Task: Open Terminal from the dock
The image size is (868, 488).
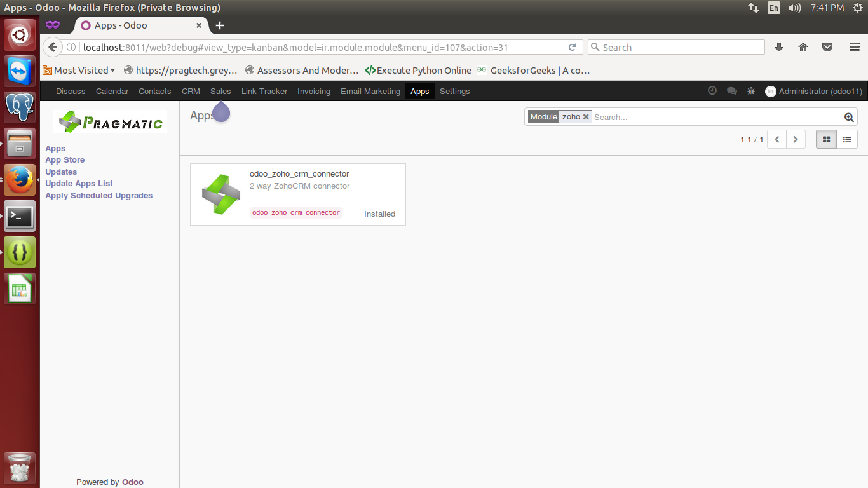Action: pos(20,217)
